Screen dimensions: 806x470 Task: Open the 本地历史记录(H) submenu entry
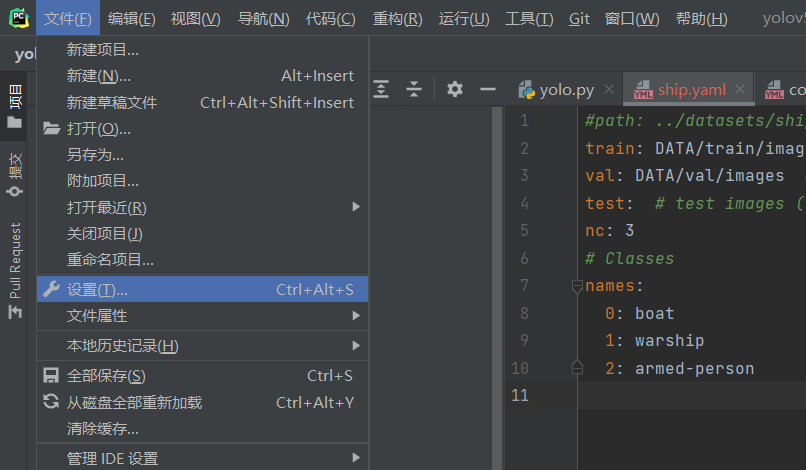[203, 346]
